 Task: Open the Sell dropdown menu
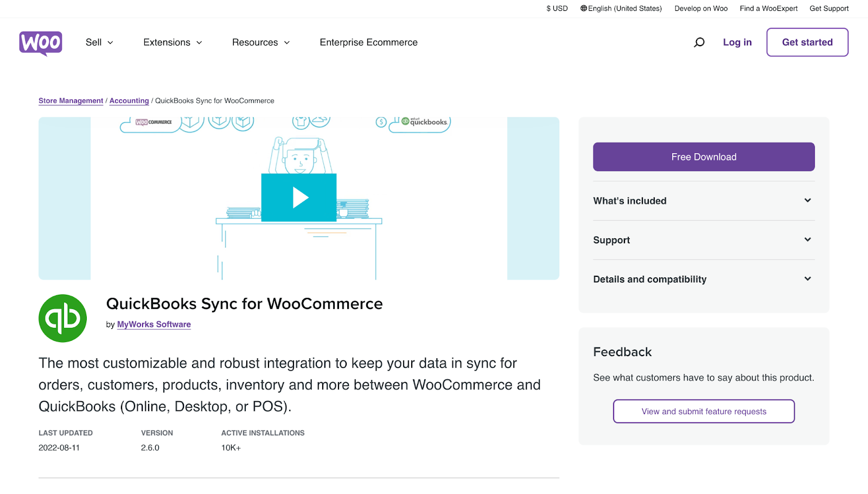click(99, 42)
